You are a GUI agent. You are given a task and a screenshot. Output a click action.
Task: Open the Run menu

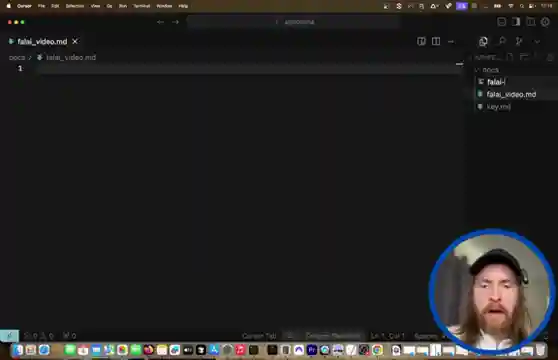(123, 6)
